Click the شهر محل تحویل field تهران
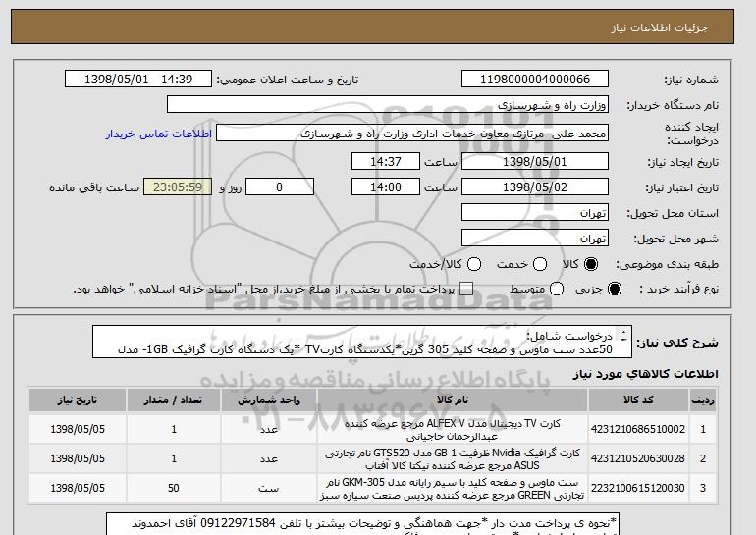756x535 pixels. pyautogui.click(x=535, y=239)
